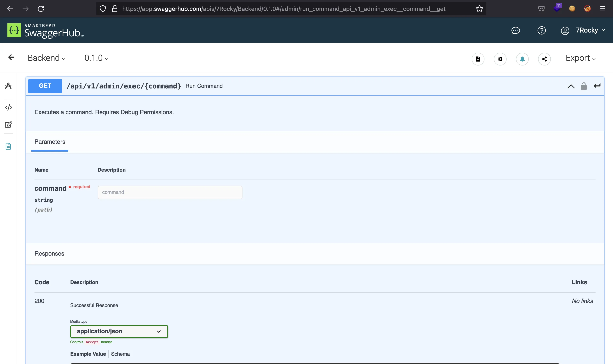The image size is (613, 364).
Task: Open the design view icon in the sidebar
Action: pos(8,86)
